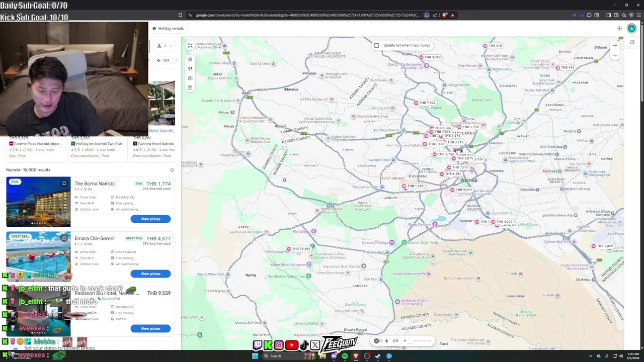Viewport: 644px width, 362px height.
Task: Save The Boma Nairobi with bookmark icon
Action: point(64,183)
